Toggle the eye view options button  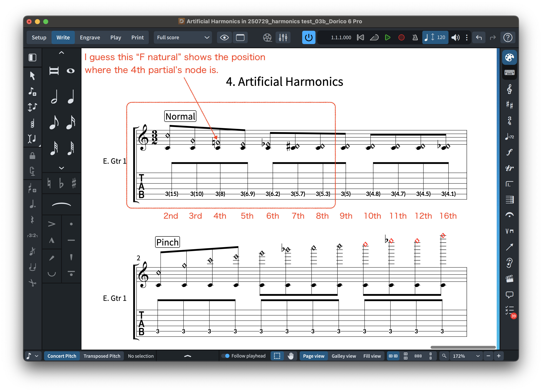click(x=224, y=38)
